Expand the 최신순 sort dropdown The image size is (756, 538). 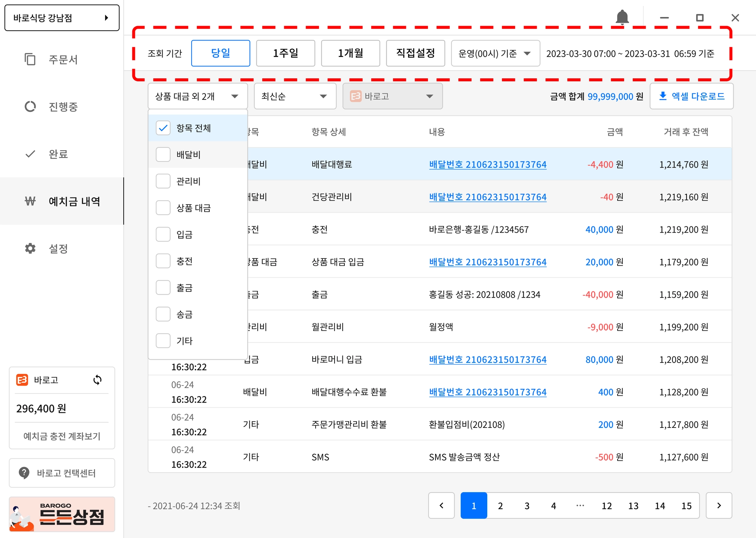click(x=295, y=96)
